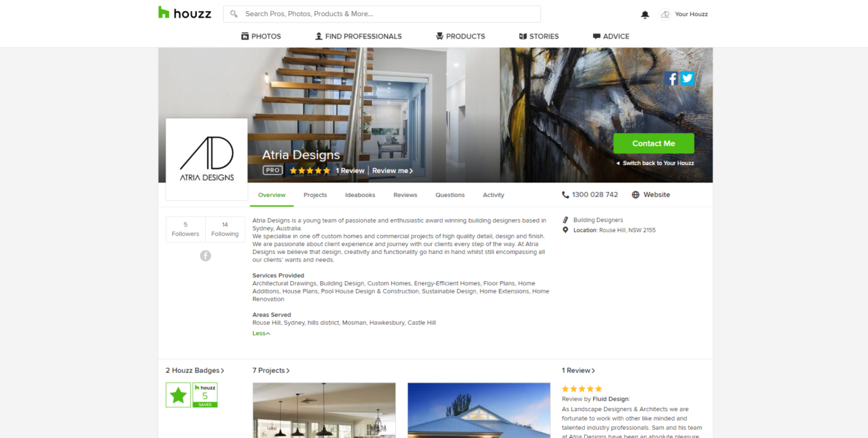Click the Your Houzz profile avatar
868x438 pixels.
(664, 15)
